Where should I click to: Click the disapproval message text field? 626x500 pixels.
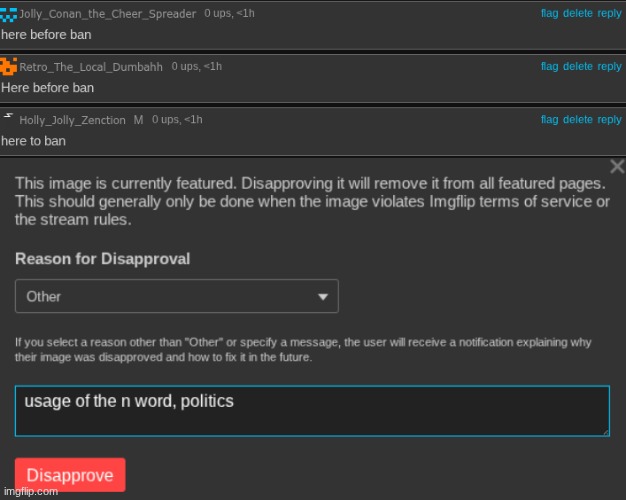[x=312, y=411]
